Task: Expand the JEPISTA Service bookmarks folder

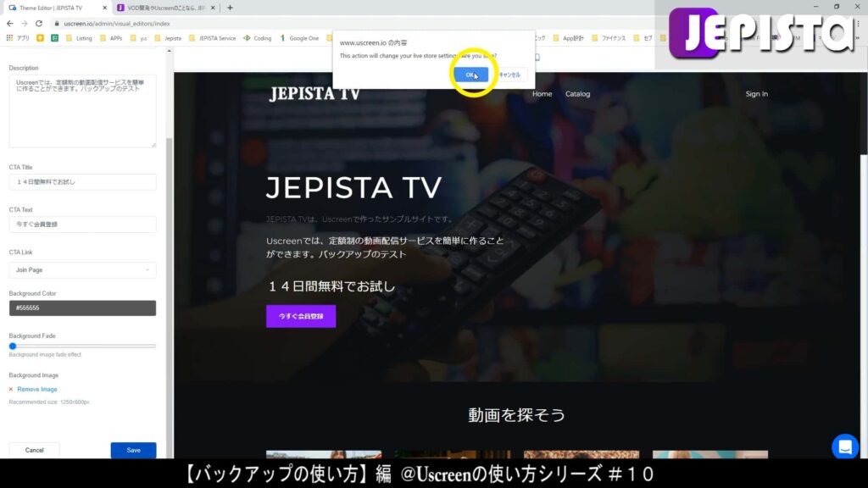Action: [x=214, y=38]
